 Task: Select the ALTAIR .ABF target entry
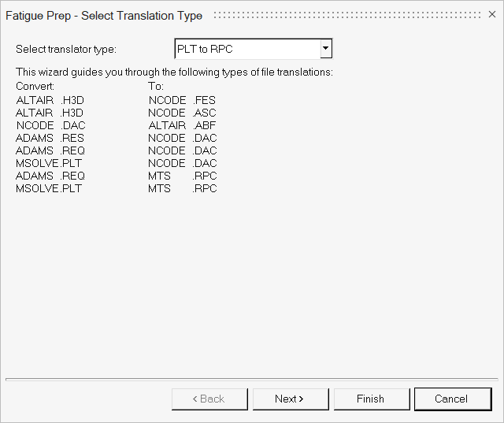click(x=182, y=126)
